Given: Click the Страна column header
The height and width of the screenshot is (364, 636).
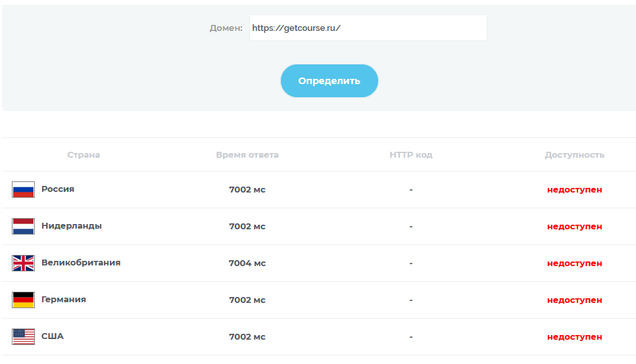Looking at the screenshot, I should click(84, 155).
